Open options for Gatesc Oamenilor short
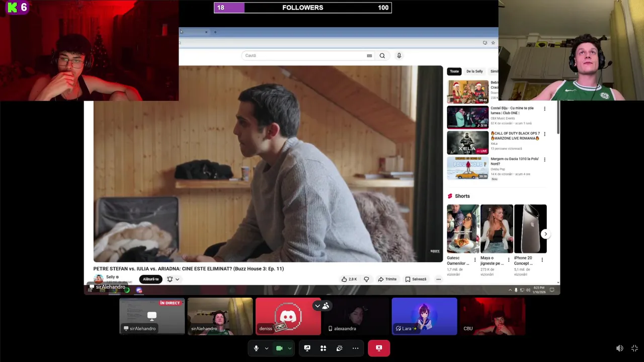Image resolution: width=644 pixels, height=362 pixels. [x=475, y=260]
